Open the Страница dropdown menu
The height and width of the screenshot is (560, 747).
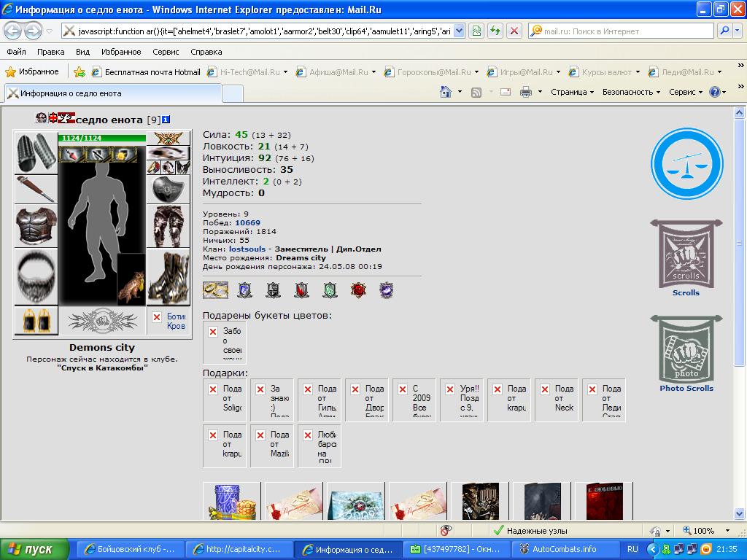(572, 92)
